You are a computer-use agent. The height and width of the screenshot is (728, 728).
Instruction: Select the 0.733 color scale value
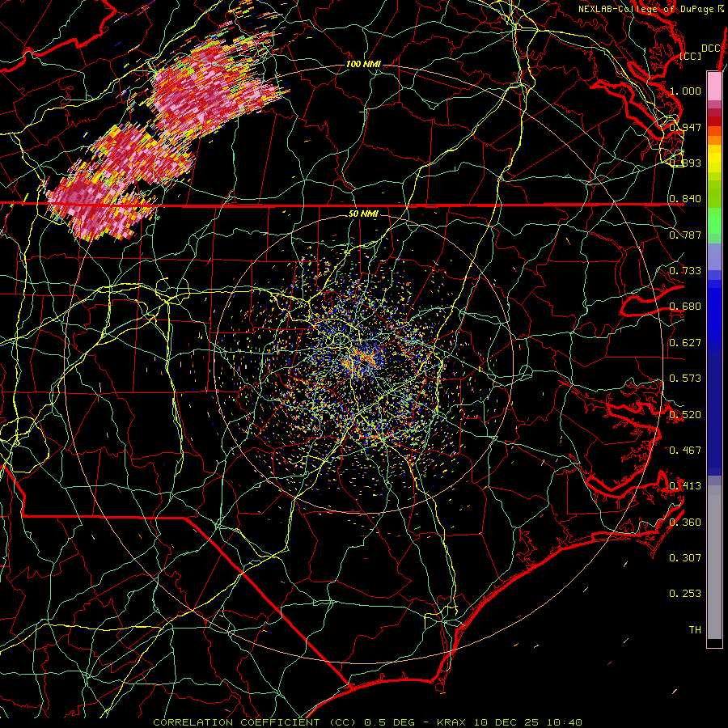click(x=685, y=271)
